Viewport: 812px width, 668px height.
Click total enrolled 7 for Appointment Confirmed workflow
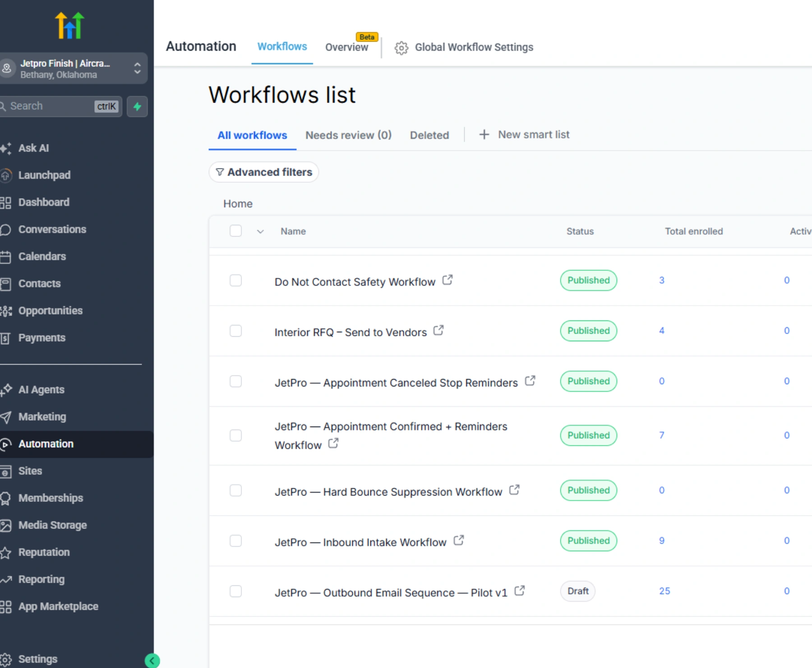click(x=662, y=436)
